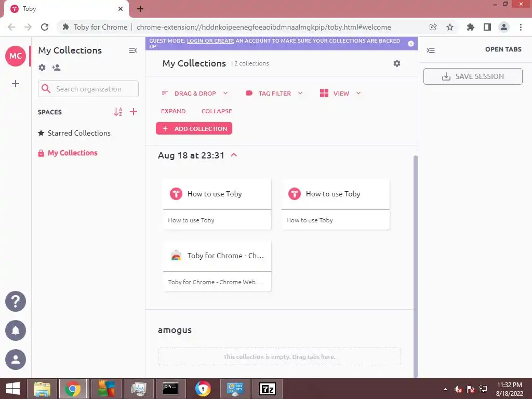Open My Collections settings gear
This screenshot has width=532, height=399.
396,63
